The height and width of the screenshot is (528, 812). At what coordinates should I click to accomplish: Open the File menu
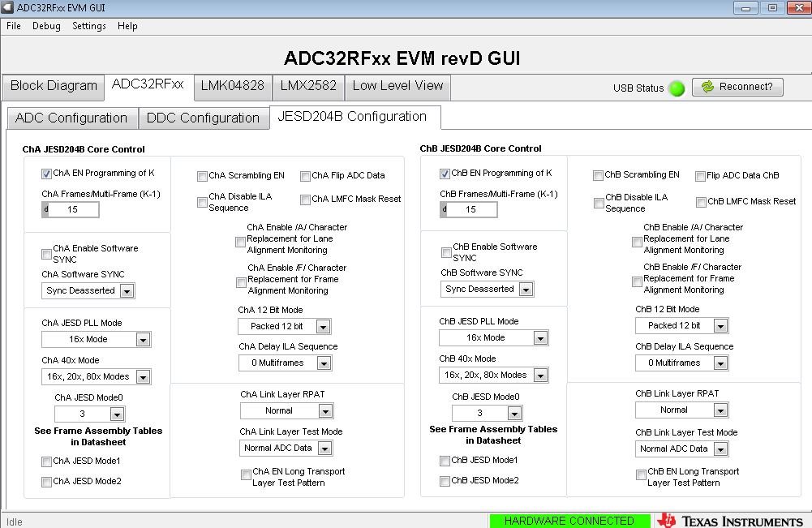14,26
